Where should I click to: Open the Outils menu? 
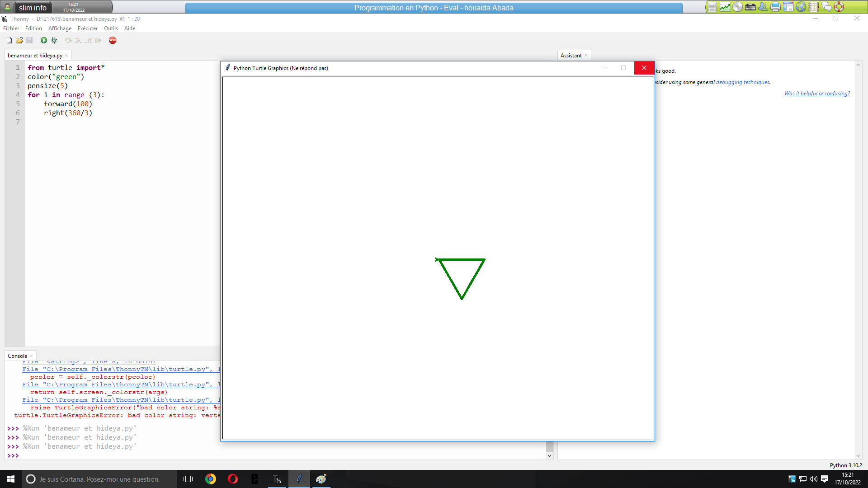(111, 28)
